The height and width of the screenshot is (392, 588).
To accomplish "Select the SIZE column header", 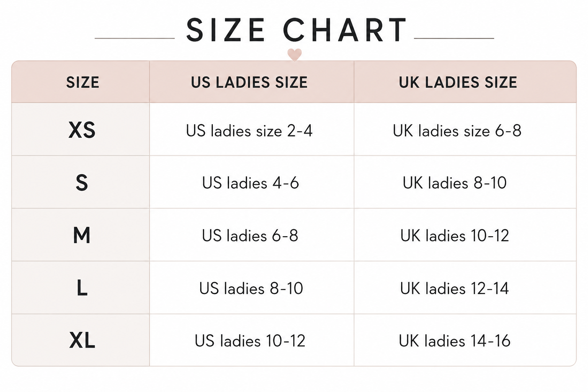I will 83,83.
